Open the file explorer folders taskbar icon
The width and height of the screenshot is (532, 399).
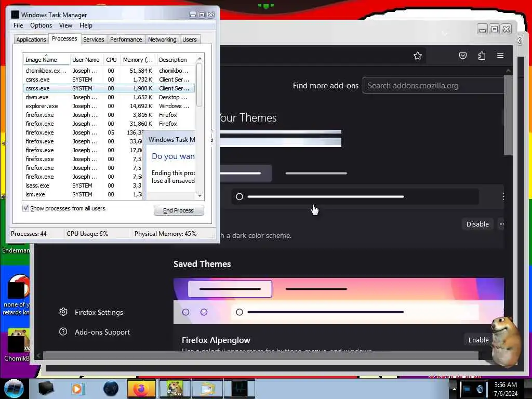(x=207, y=389)
